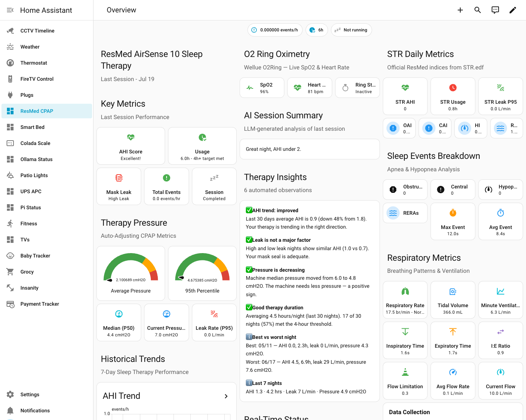
Task: Click the Avg Flow Rate gauge icon
Action: 453,372
